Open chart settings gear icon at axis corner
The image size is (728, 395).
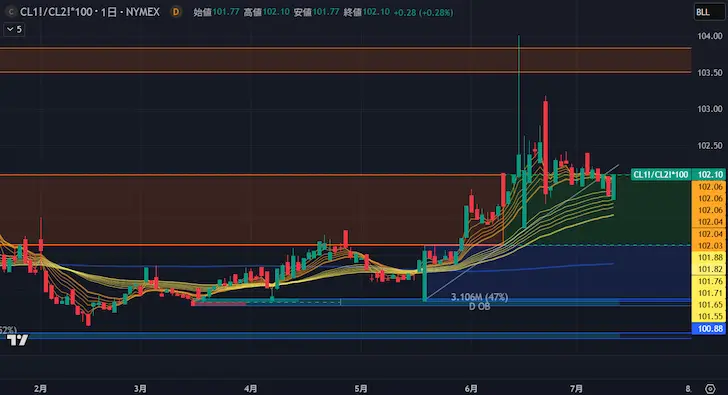pyautogui.click(x=710, y=389)
